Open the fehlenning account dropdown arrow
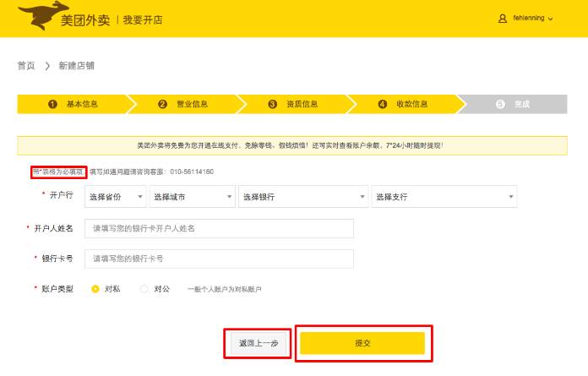The width and height of the screenshot is (588, 376). (550, 19)
